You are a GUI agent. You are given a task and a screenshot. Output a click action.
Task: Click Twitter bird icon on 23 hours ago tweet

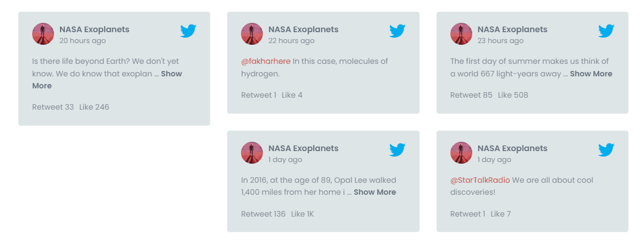click(x=606, y=31)
